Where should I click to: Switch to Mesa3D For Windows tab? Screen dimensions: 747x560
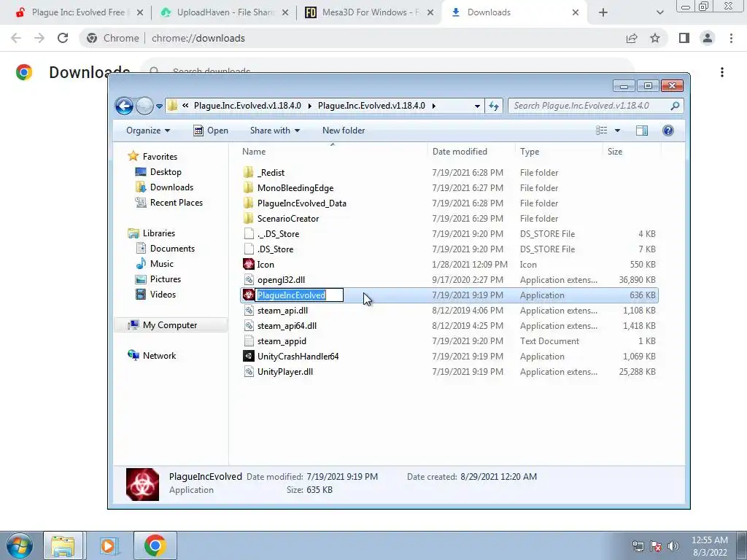(x=369, y=12)
